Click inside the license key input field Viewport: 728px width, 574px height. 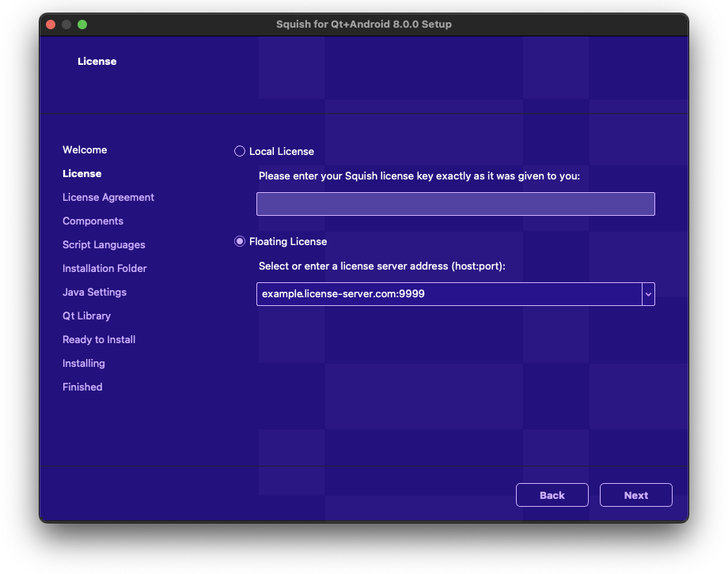(455, 203)
